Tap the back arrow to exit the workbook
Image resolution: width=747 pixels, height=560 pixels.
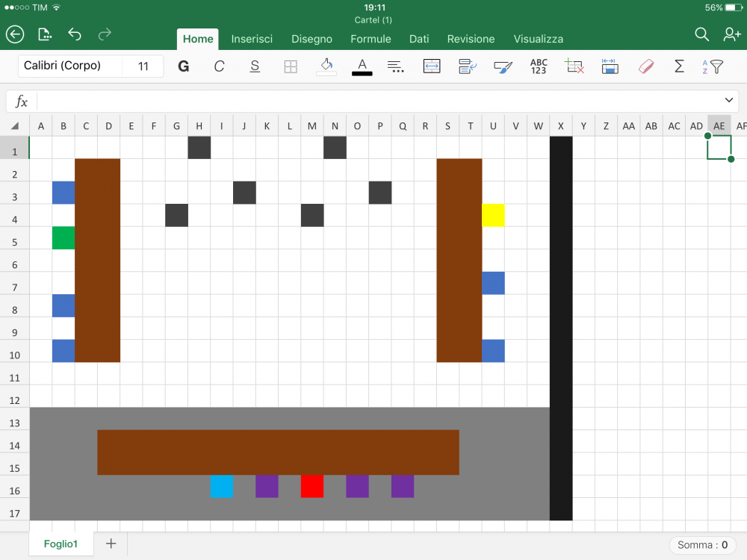15,34
